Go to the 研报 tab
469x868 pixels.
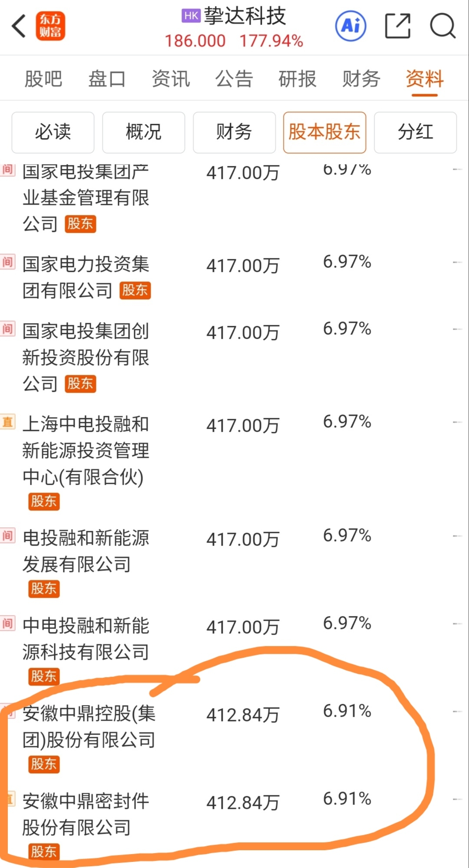pos(297,79)
